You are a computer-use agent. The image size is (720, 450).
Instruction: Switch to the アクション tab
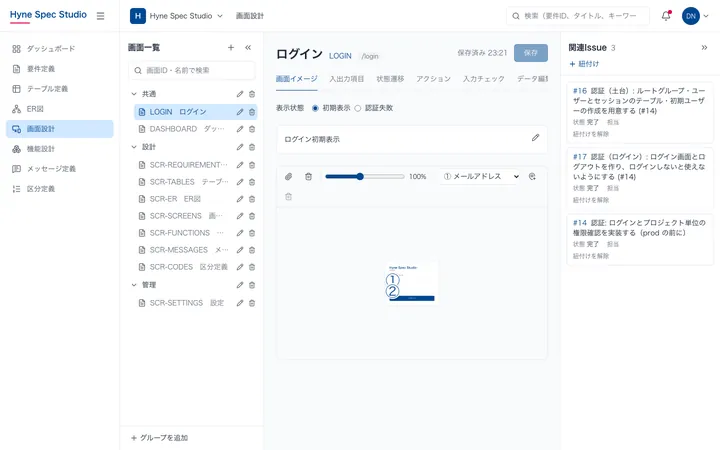(433, 79)
